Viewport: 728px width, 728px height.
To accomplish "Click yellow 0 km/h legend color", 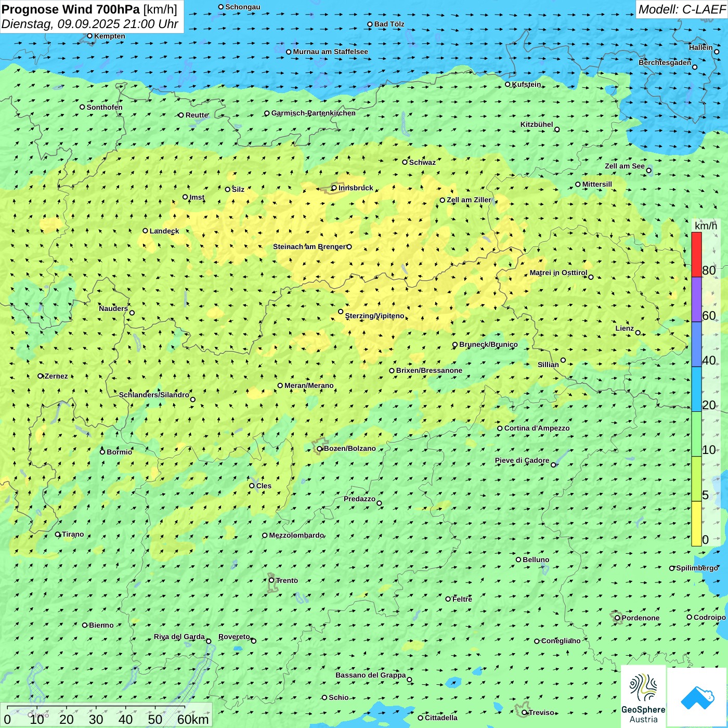I will pyautogui.click(x=696, y=524).
